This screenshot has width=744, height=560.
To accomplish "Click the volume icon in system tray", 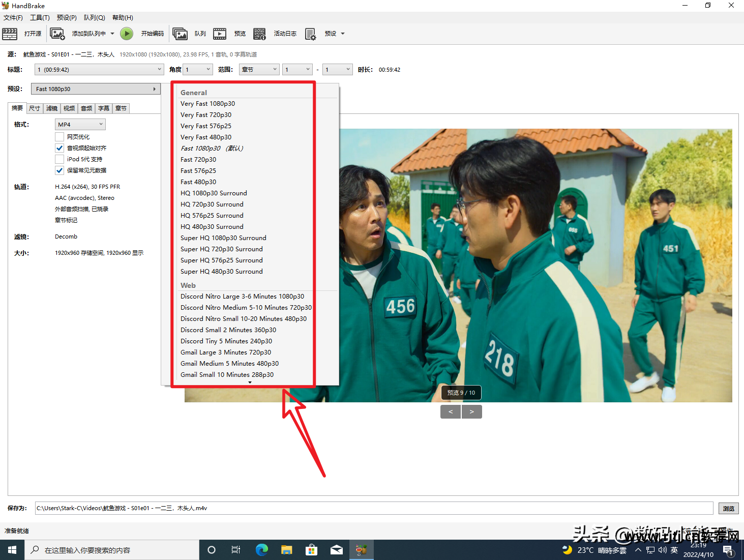I will coord(662,550).
